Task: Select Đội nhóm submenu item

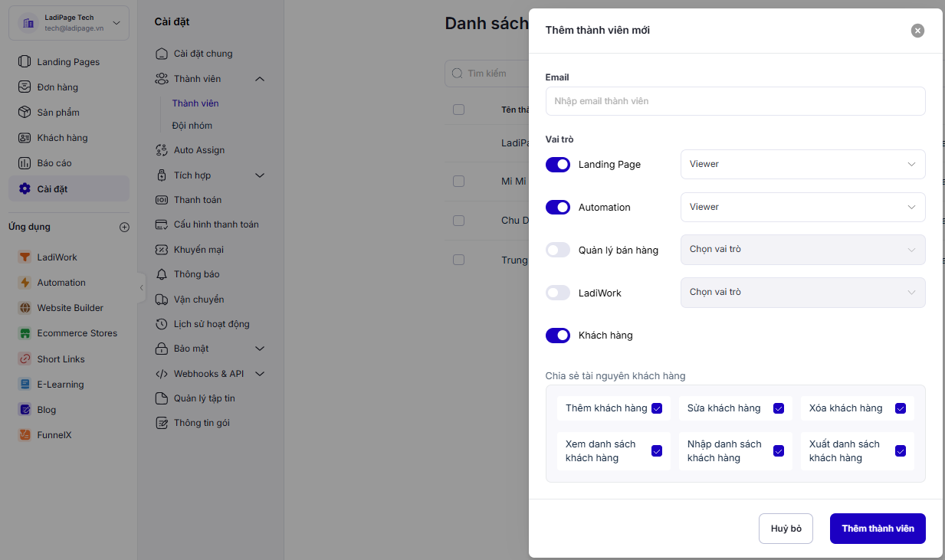Action: click(x=192, y=126)
